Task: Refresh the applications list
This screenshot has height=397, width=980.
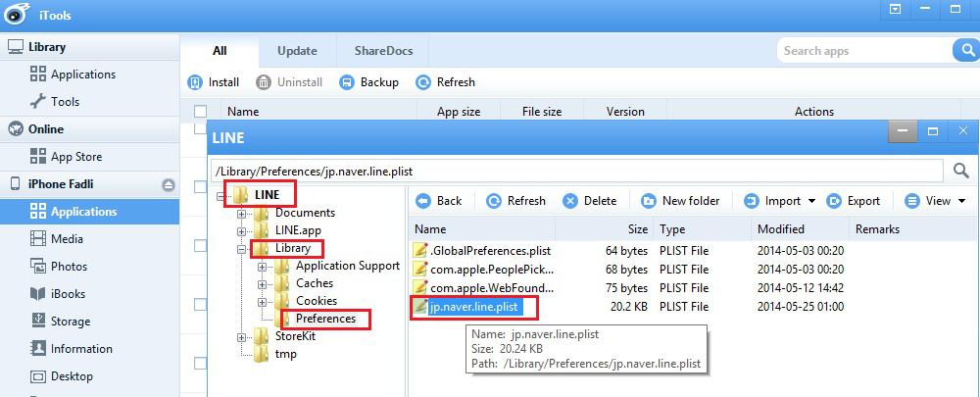Action: click(423, 82)
